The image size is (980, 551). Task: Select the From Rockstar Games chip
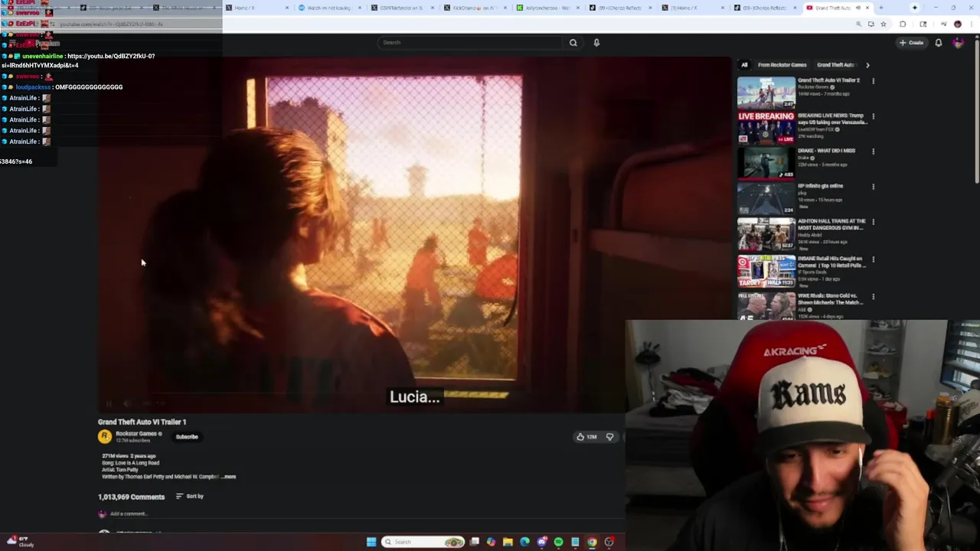[782, 65]
